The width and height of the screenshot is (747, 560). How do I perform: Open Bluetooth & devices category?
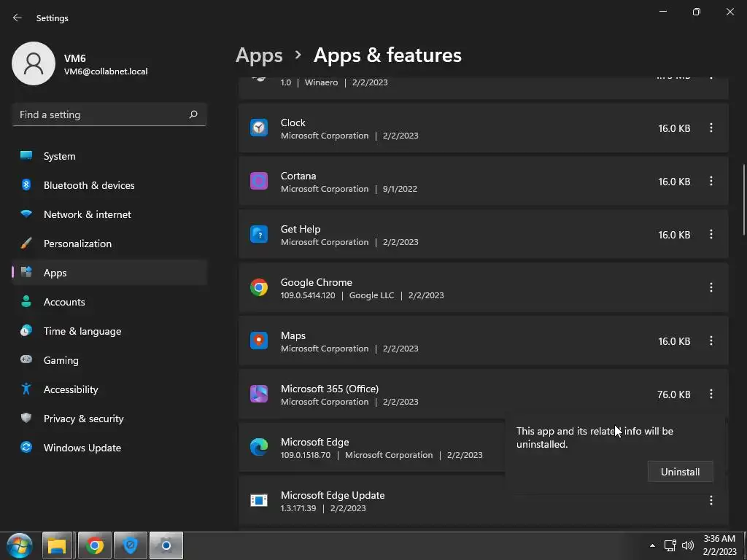click(x=109, y=185)
